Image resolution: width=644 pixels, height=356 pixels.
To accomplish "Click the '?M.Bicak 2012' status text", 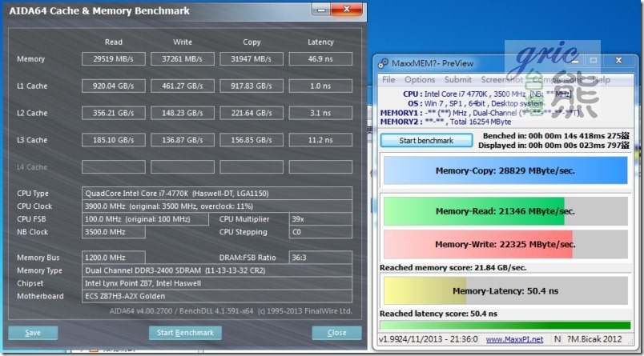I will [594, 339].
